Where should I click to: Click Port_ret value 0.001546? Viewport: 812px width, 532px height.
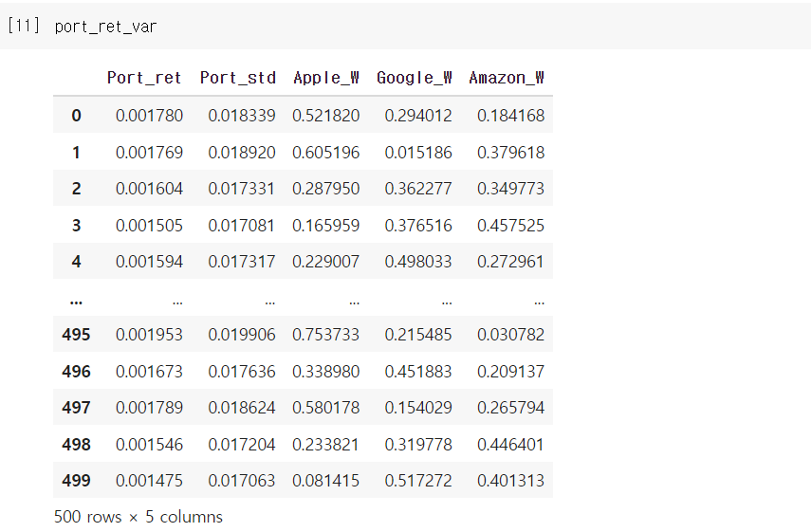coord(149,445)
